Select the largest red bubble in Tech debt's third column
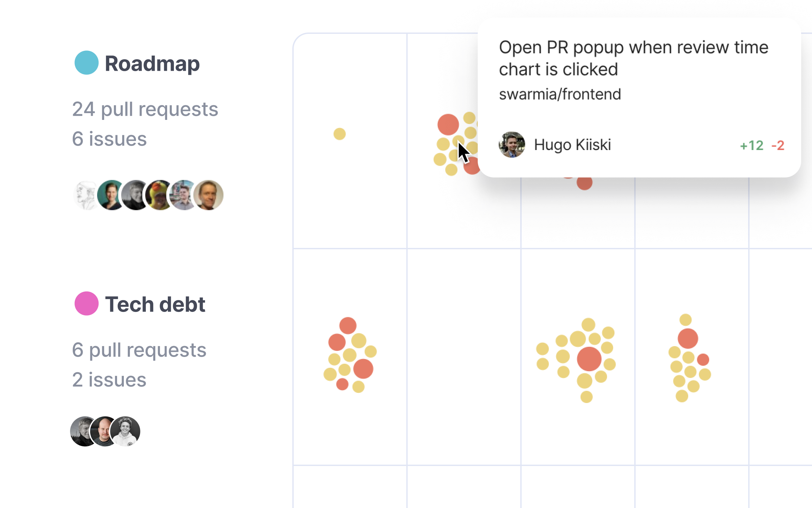812x508 pixels. [x=589, y=359]
